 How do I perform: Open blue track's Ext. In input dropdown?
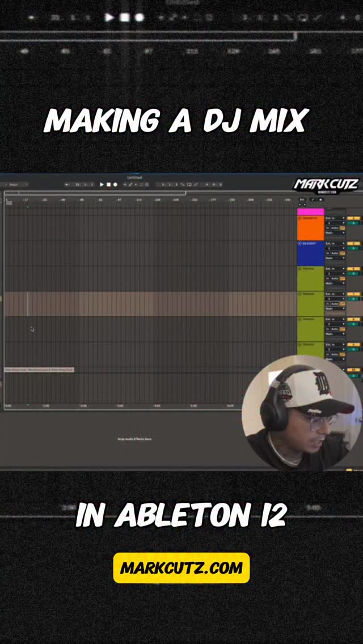(335, 244)
